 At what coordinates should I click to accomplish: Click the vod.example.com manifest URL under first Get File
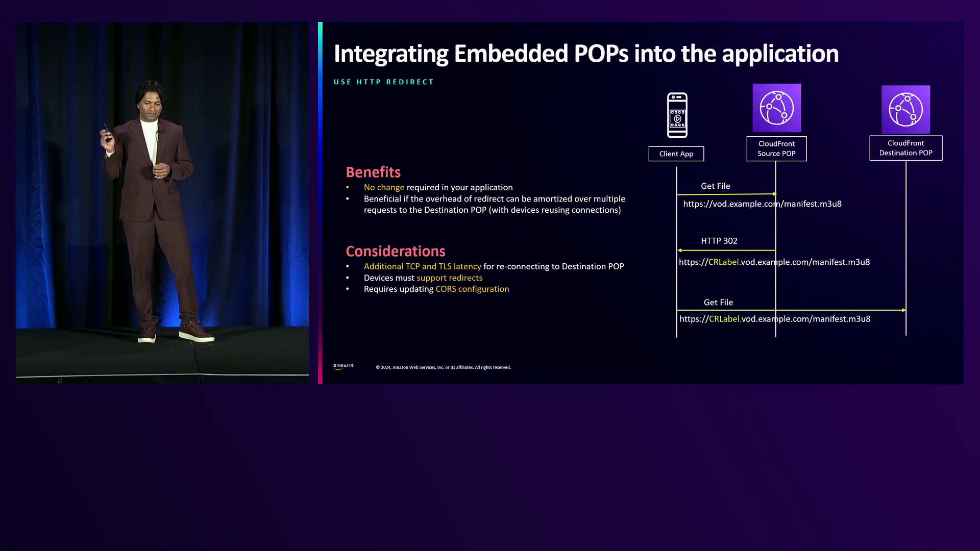762,204
